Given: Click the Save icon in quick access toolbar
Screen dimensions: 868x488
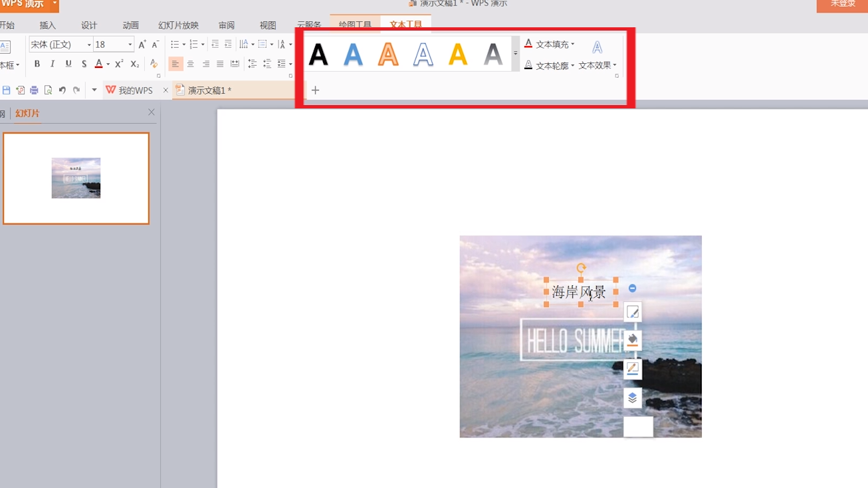Looking at the screenshot, I should 7,90.
